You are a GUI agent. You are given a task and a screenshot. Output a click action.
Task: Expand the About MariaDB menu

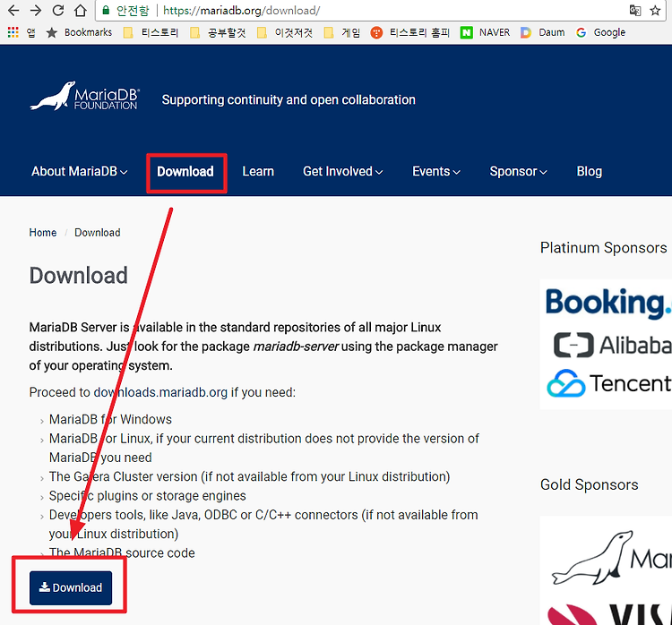[79, 171]
